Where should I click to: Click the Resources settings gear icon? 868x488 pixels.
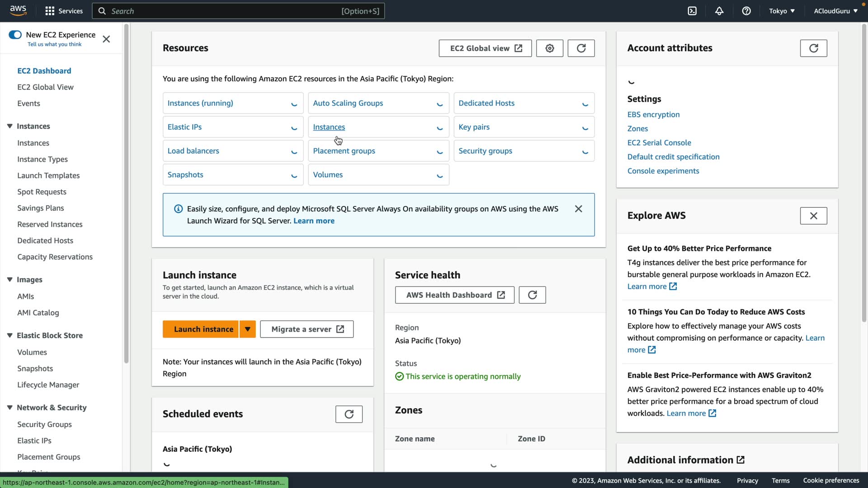549,48
